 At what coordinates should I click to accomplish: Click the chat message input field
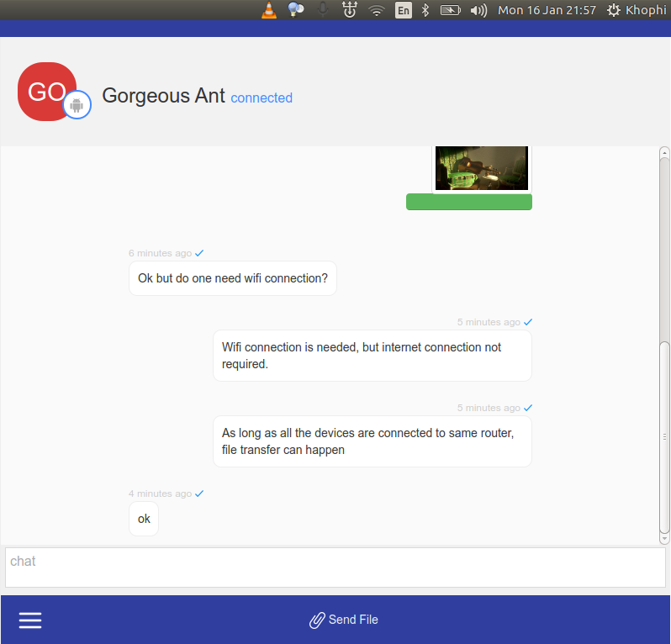[x=335, y=567]
